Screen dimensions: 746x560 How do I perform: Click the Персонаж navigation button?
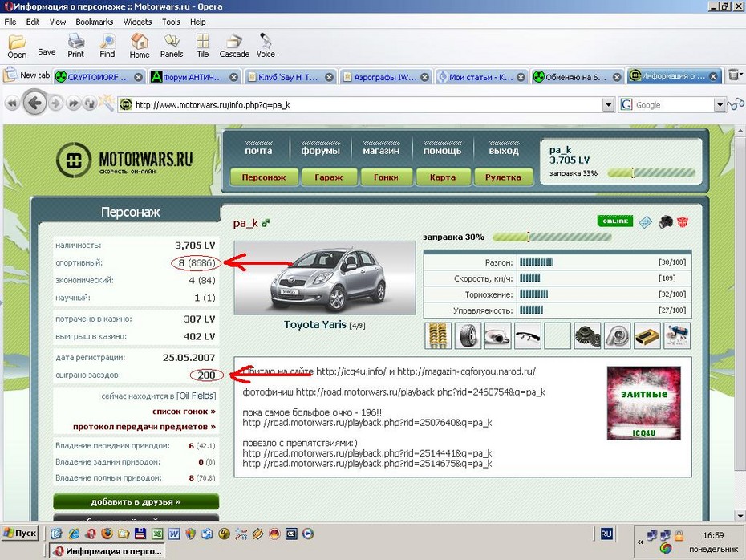[x=264, y=177]
